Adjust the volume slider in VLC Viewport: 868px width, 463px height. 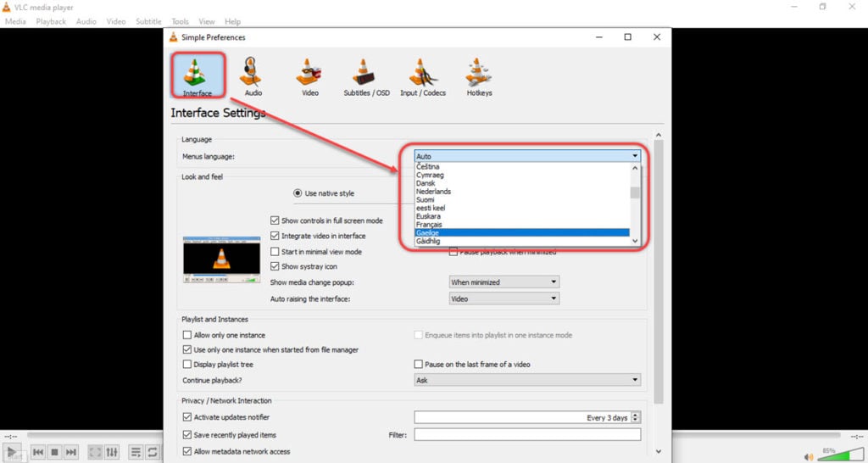(x=839, y=455)
